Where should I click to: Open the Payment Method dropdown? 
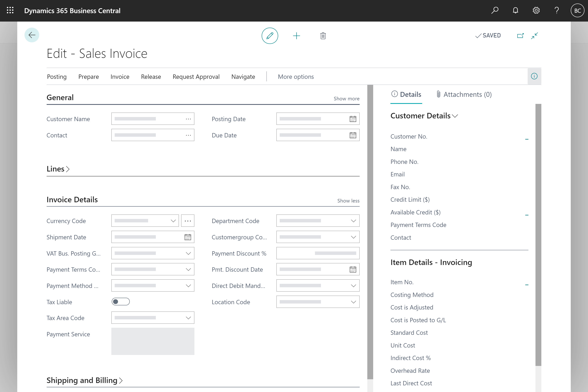pos(188,285)
